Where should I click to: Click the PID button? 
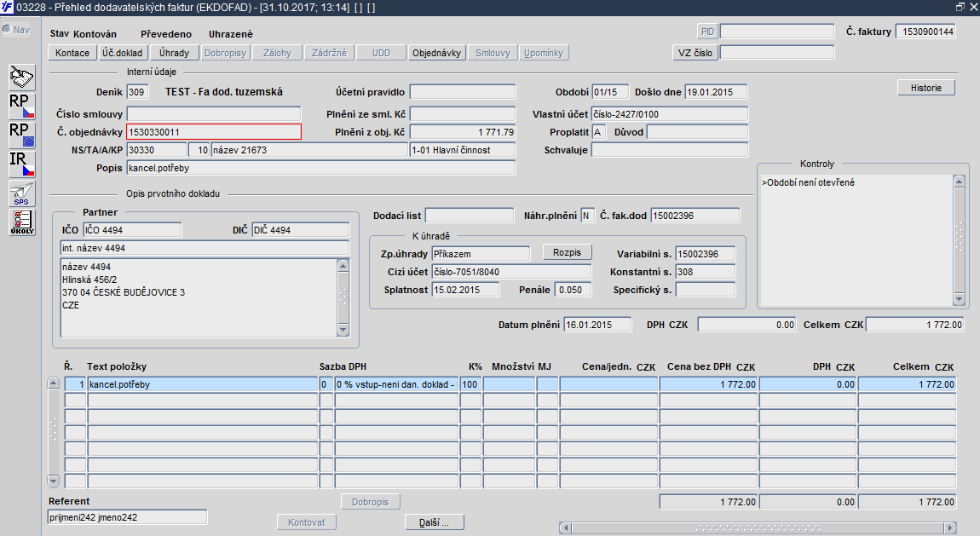coord(707,32)
